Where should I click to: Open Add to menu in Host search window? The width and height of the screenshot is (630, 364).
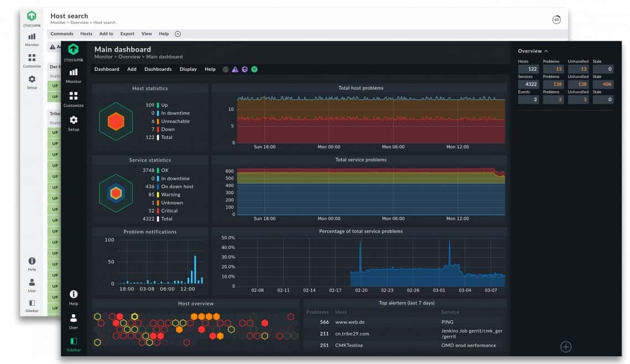106,34
